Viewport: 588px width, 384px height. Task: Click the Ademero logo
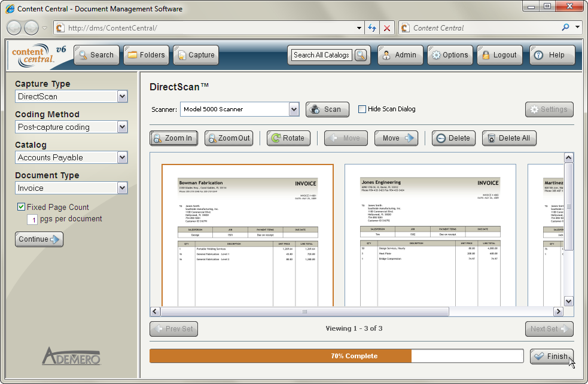point(71,356)
